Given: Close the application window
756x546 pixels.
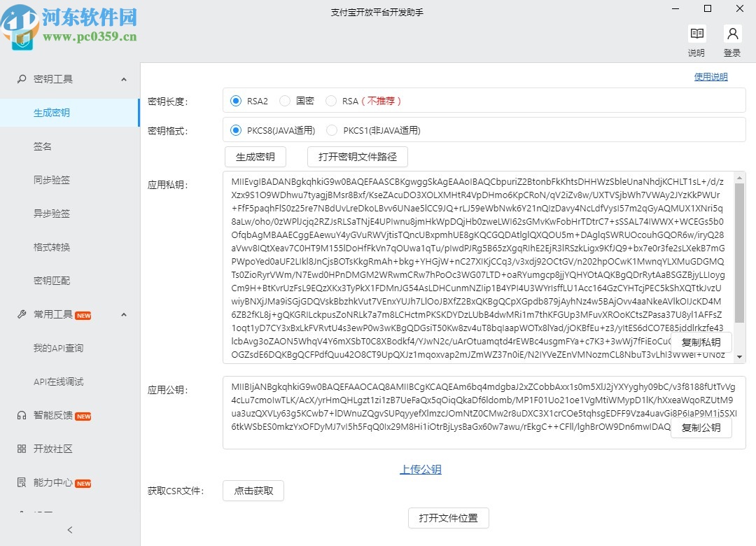Looking at the screenshot, I should (740, 8).
